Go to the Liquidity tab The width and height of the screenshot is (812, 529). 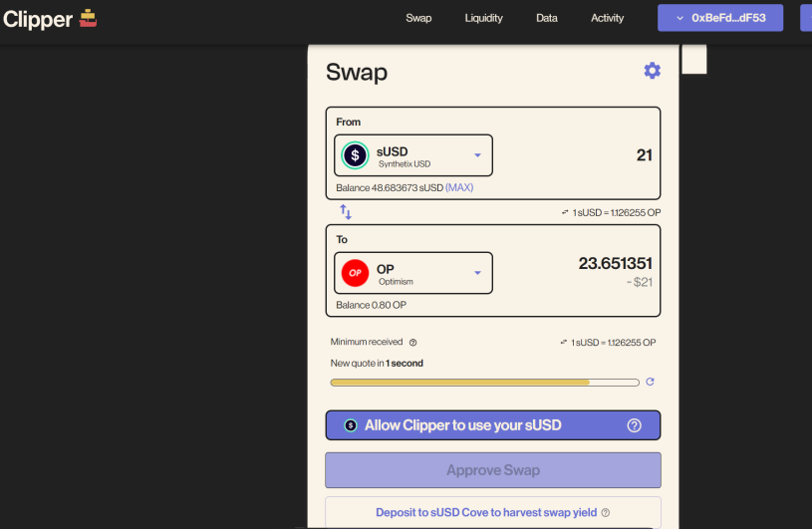click(x=483, y=18)
